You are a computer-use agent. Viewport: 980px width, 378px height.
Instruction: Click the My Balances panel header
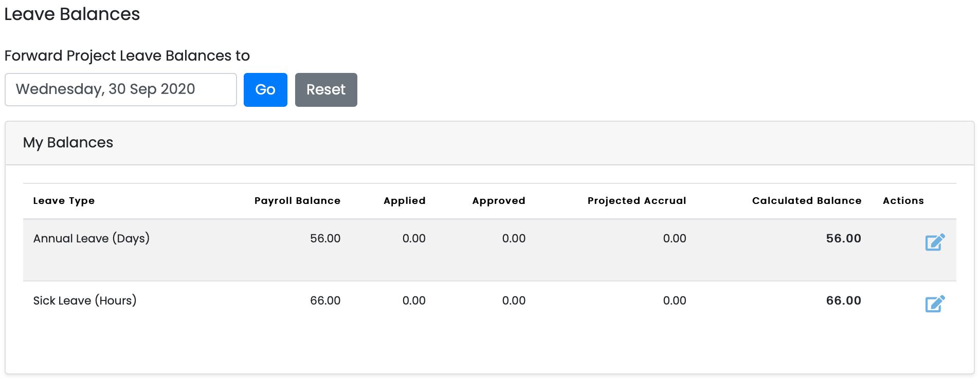[x=68, y=143]
